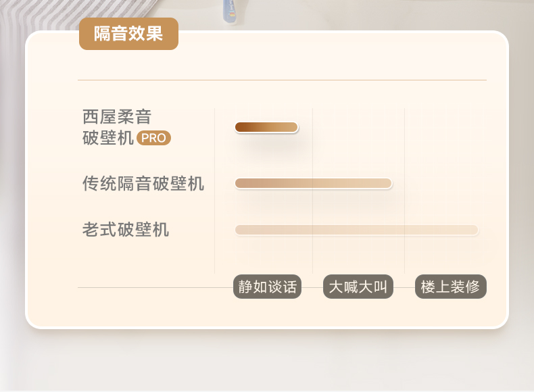Click the 静如谈话 label

coord(268,287)
